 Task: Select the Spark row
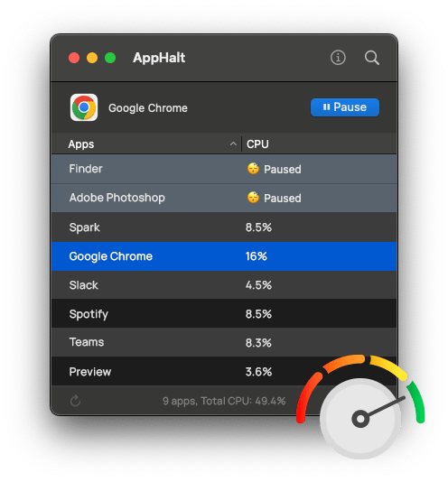(224, 227)
